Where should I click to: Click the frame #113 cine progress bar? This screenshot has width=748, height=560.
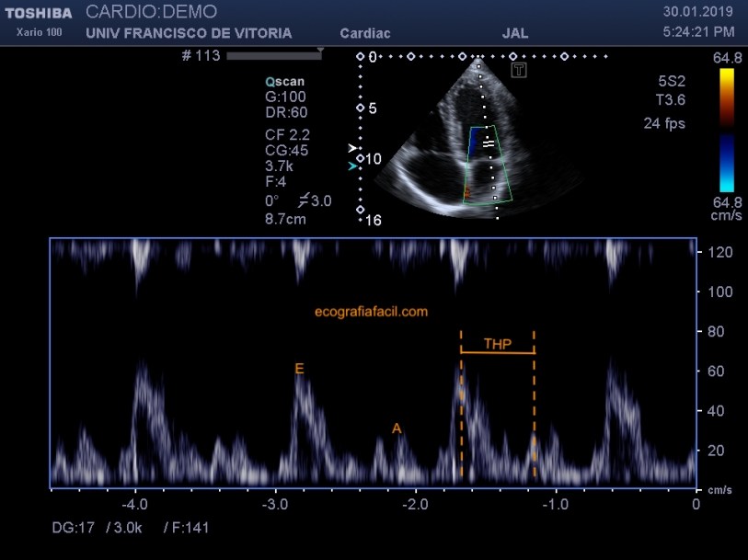pyautogui.click(x=273, y=56)
